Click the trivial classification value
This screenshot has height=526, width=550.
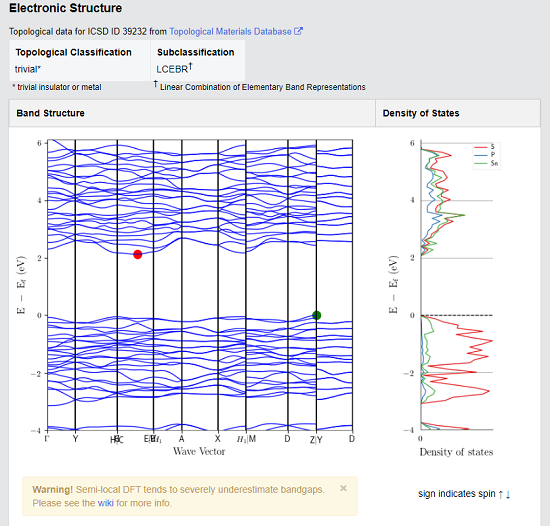click(x=28, y=69)
